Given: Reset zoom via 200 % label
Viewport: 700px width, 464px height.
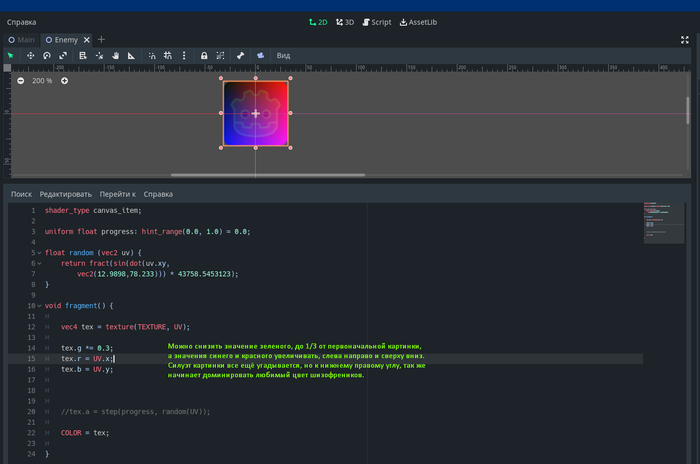Looking at the screenshot, I should tap(42, 81).
